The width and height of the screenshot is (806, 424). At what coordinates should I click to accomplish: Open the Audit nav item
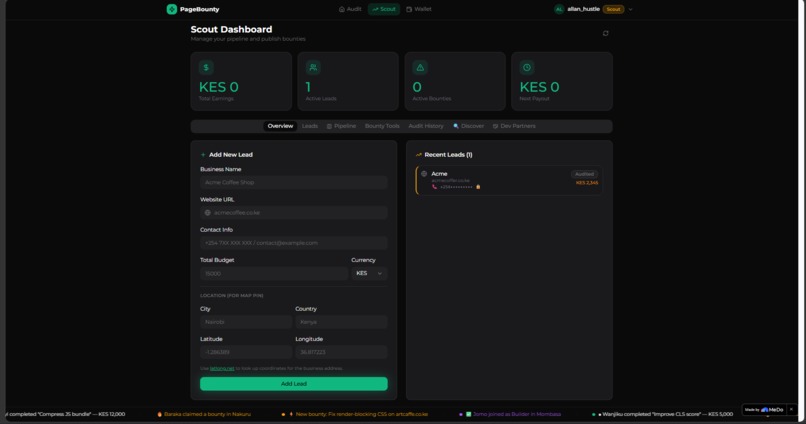[350, 9]
